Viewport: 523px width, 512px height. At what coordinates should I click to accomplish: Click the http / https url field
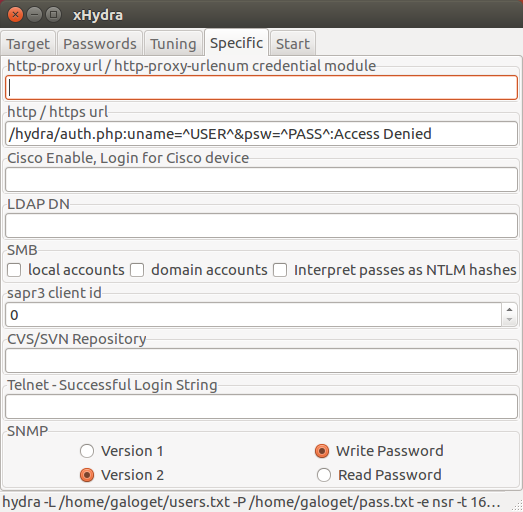coord(261,134)
